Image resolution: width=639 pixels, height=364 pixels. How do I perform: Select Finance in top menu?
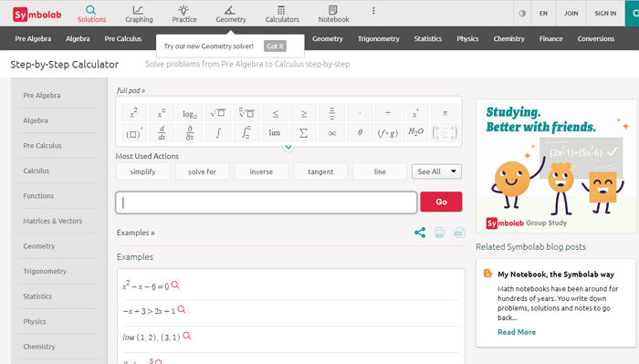click(550, 38)
